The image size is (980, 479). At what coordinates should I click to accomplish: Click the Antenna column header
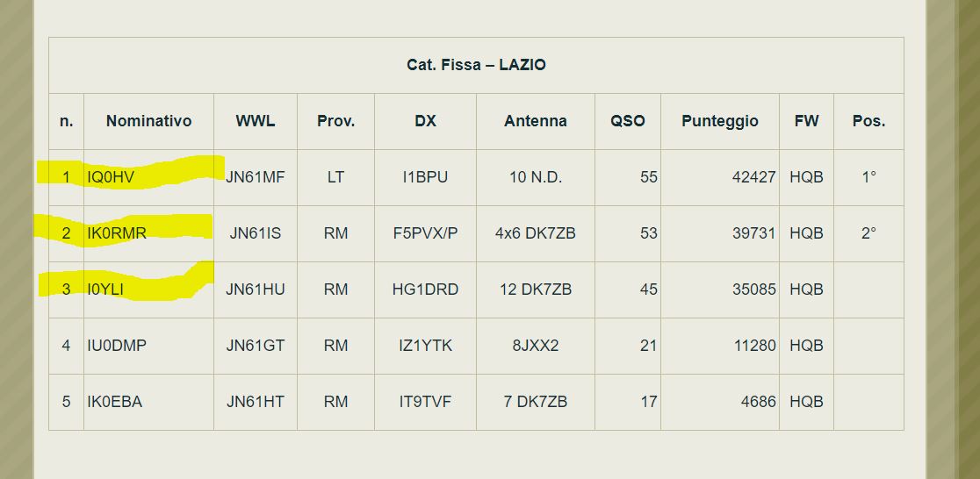click(535, 121)
